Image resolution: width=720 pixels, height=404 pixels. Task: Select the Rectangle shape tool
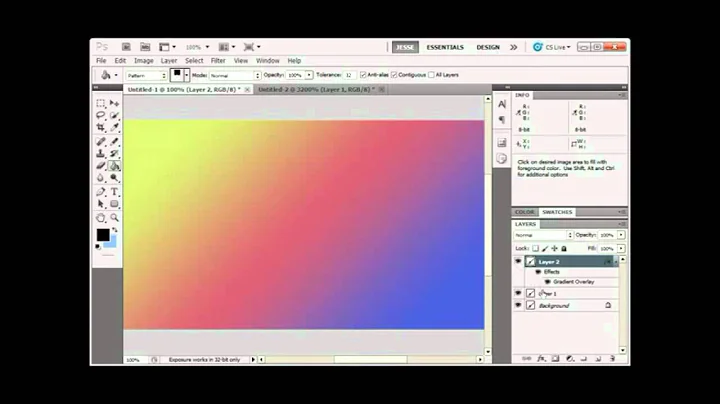[x=114, y=203]
